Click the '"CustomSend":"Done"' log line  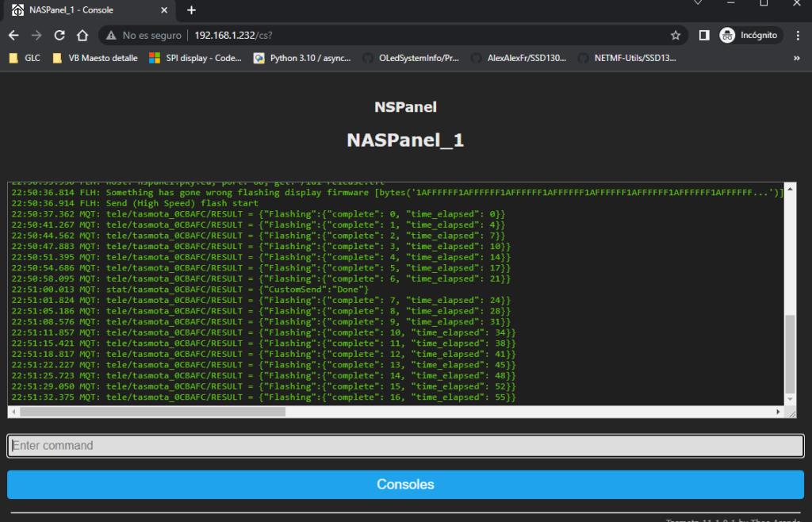[x=190, y=290]
